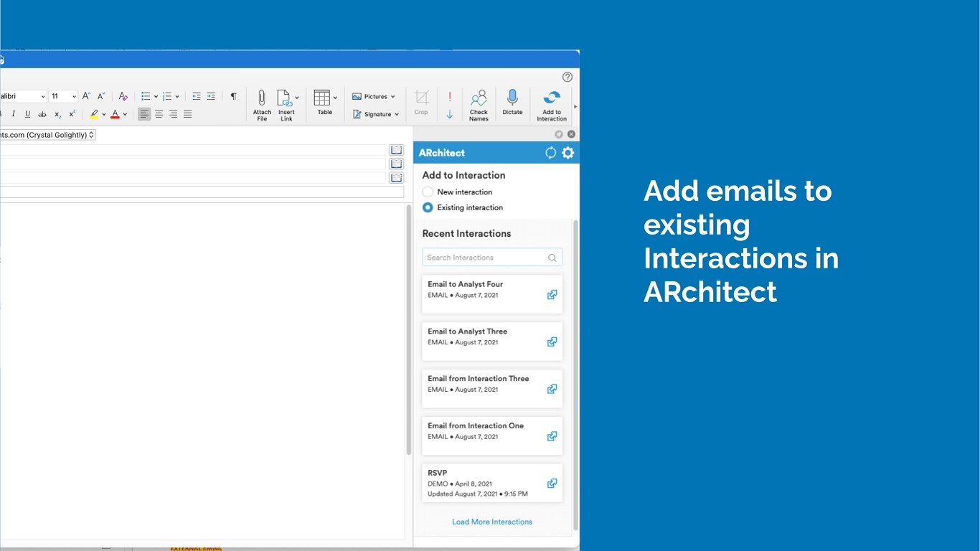Expand numbered list style options
The height and width of the screenshot is (551, 980).
tap(177, 97)
